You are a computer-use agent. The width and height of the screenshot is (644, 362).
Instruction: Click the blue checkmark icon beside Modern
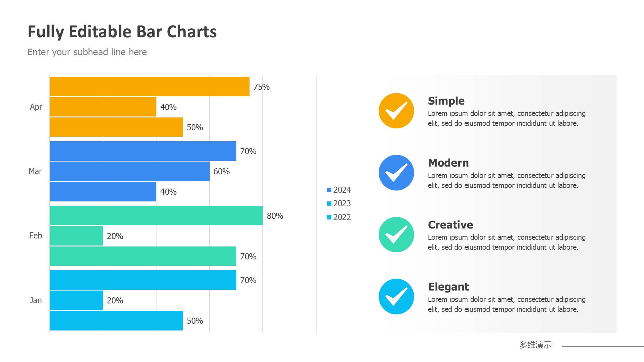pyautogui.click(x=396, y=173)
